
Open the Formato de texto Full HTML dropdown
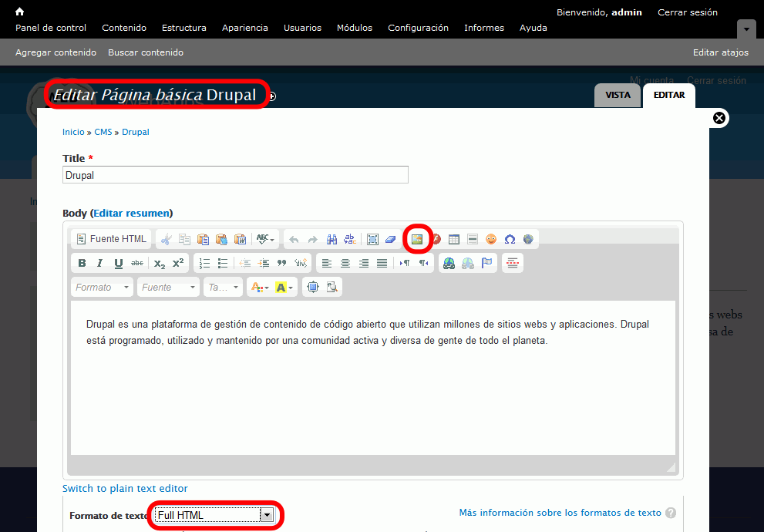click(214, 516)
